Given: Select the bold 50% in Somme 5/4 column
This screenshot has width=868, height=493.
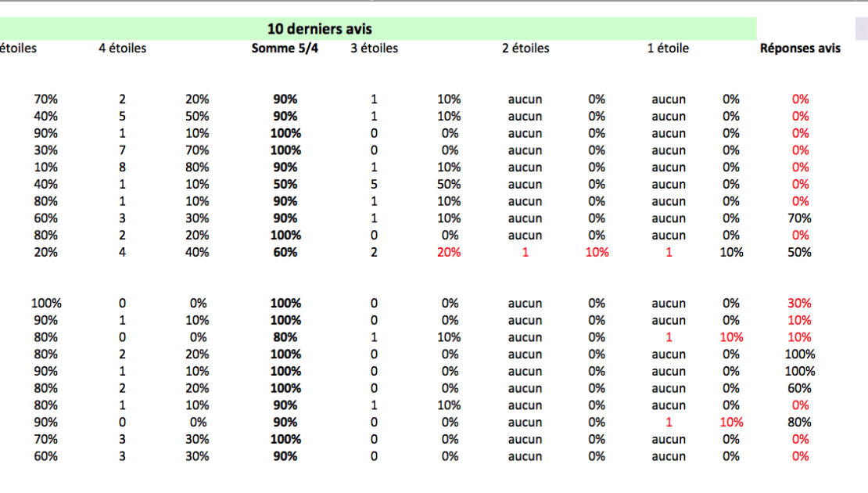Looking at the screenshot, I should tap(285, 185).
